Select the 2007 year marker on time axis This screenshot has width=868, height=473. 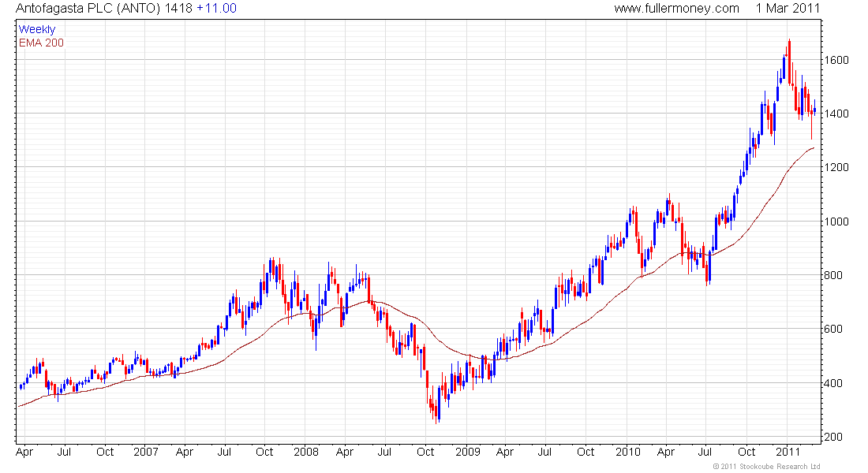click(146, 452)
